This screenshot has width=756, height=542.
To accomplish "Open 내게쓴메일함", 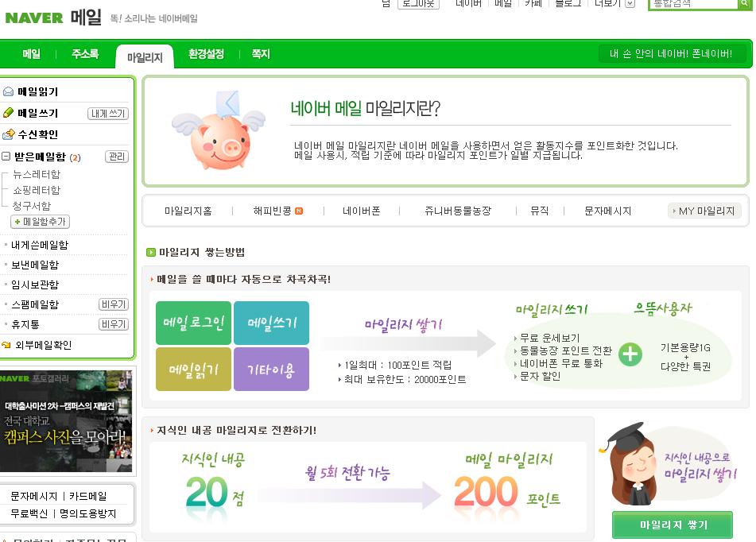I will [40, 245].
